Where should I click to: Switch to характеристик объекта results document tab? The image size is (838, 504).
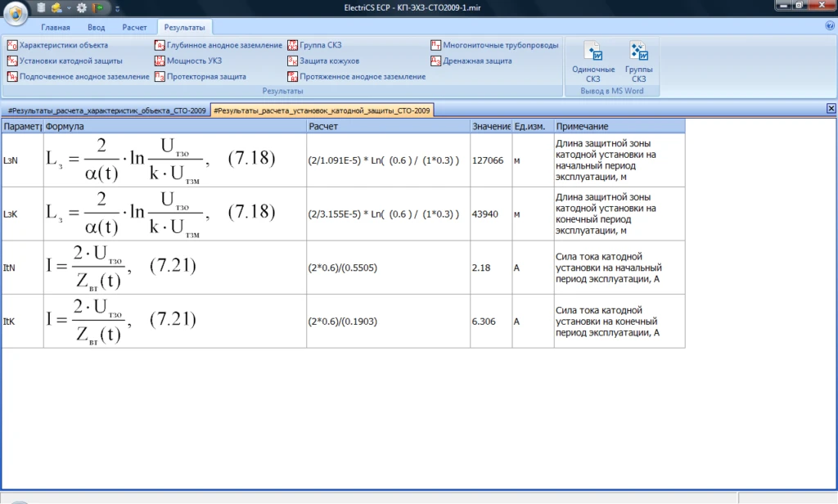point(106,110)
